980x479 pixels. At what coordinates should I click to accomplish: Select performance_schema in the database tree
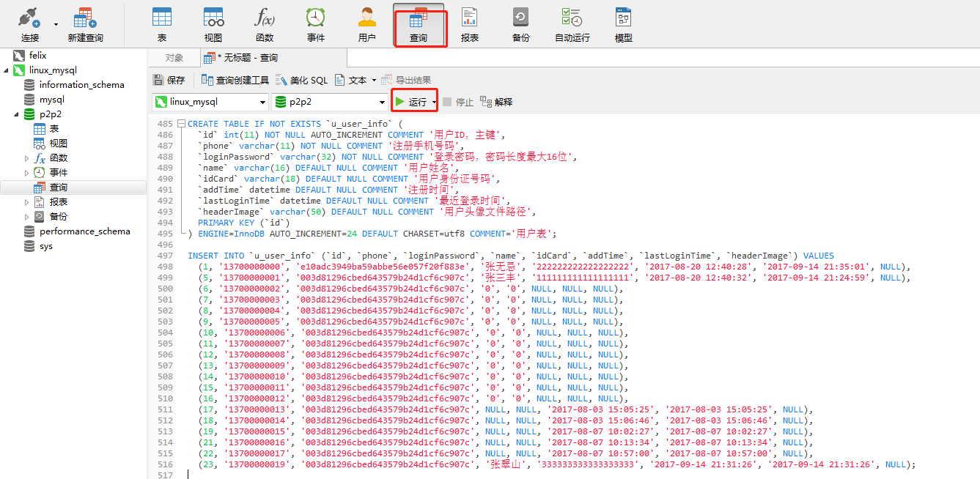click(x=84, y=231)
